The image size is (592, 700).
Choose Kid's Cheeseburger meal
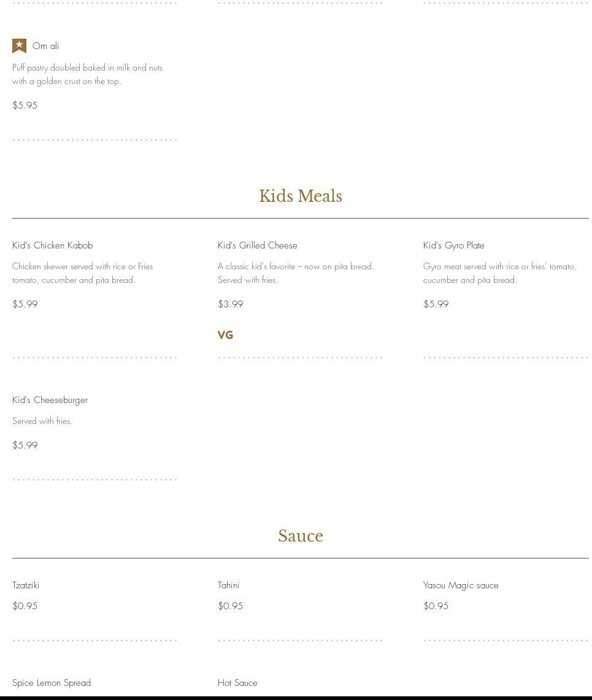[x=50, y=400]
